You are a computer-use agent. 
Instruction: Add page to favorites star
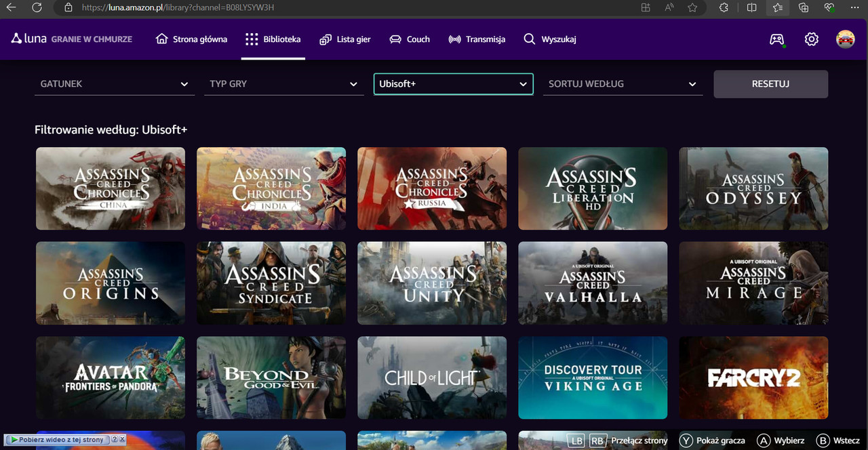(692, 7)
